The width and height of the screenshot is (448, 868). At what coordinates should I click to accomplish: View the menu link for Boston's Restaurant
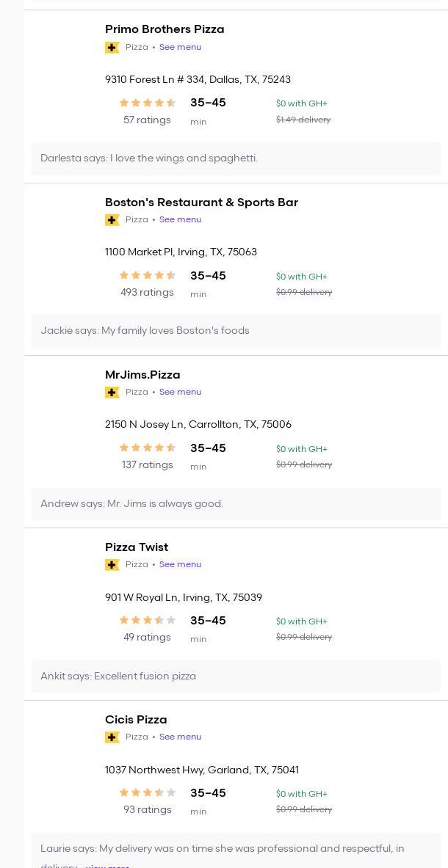tap(180, 219)
